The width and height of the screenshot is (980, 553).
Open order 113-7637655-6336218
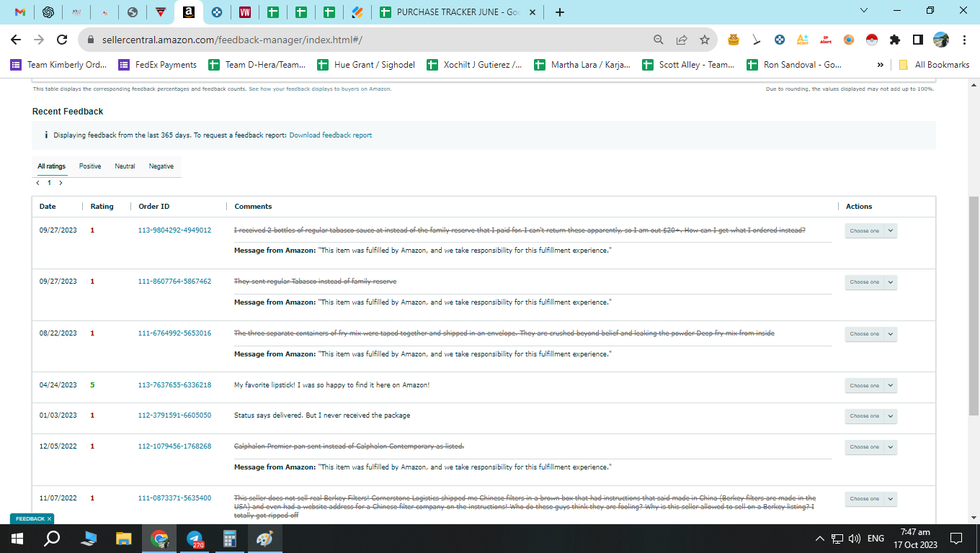tap(174, 385)
